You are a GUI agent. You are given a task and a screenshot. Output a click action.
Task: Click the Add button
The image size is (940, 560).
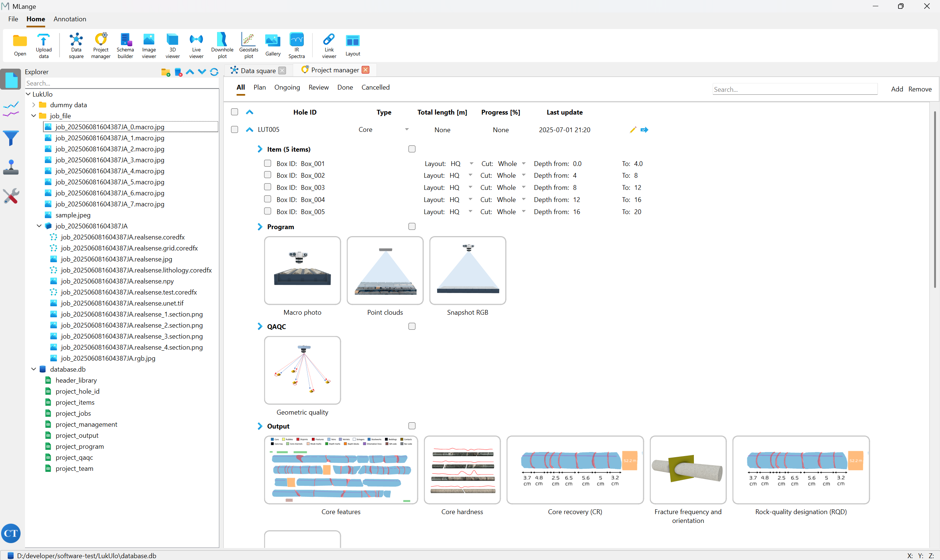coord(897,89)
